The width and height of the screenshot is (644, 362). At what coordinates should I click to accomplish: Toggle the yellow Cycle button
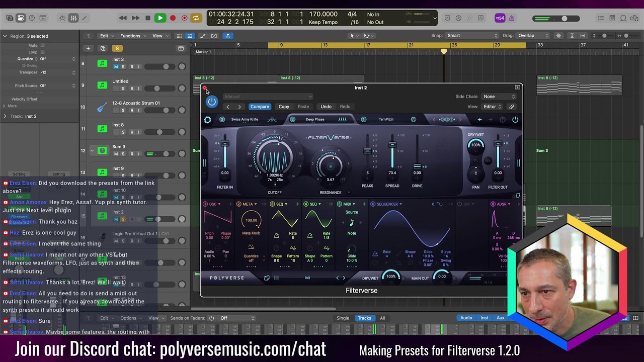(196, 18)
